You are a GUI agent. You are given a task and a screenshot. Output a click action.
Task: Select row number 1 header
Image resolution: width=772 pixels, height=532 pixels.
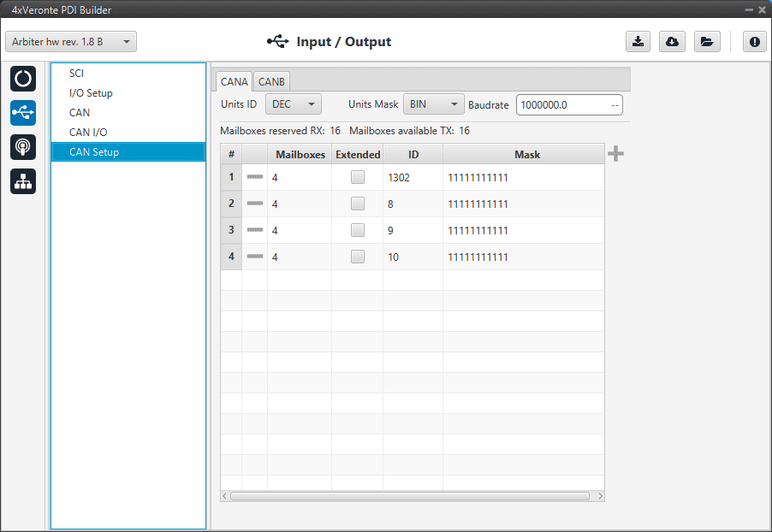tap(231, 177)
